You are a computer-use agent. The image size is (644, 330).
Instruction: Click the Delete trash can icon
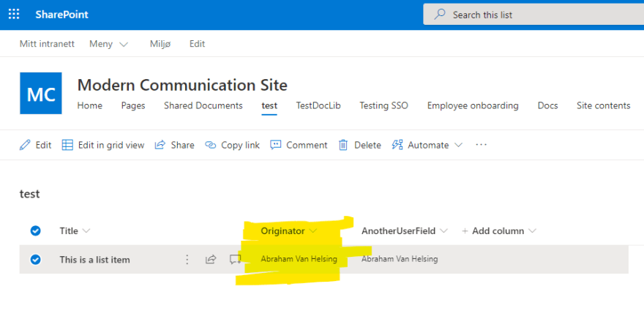coord(343,145)
